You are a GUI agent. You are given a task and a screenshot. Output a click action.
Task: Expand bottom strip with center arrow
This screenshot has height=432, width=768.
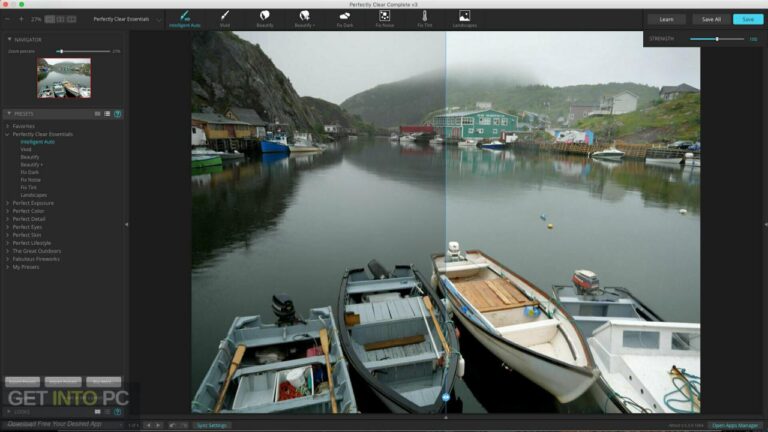pos(446,417)
